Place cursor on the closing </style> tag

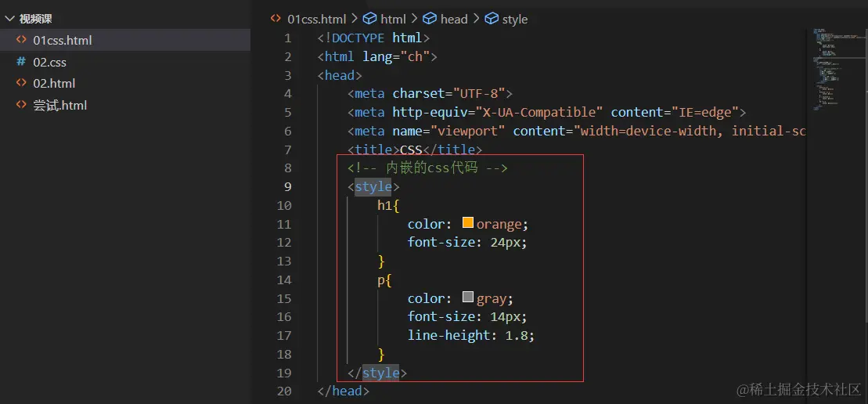(x=377, y=373)
